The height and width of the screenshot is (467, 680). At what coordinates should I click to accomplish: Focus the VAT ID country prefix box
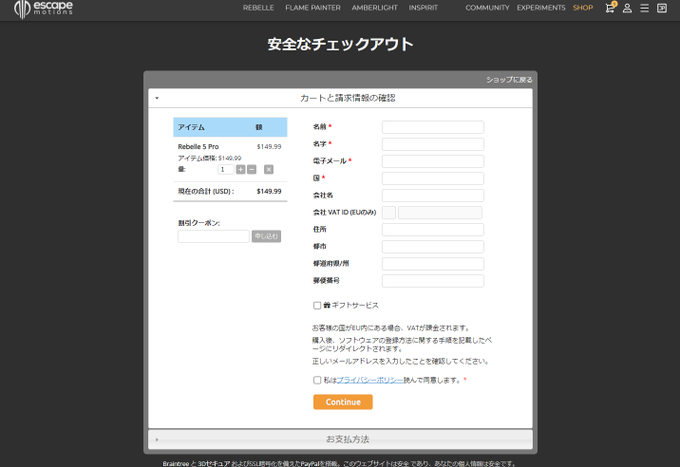[389, 212]
